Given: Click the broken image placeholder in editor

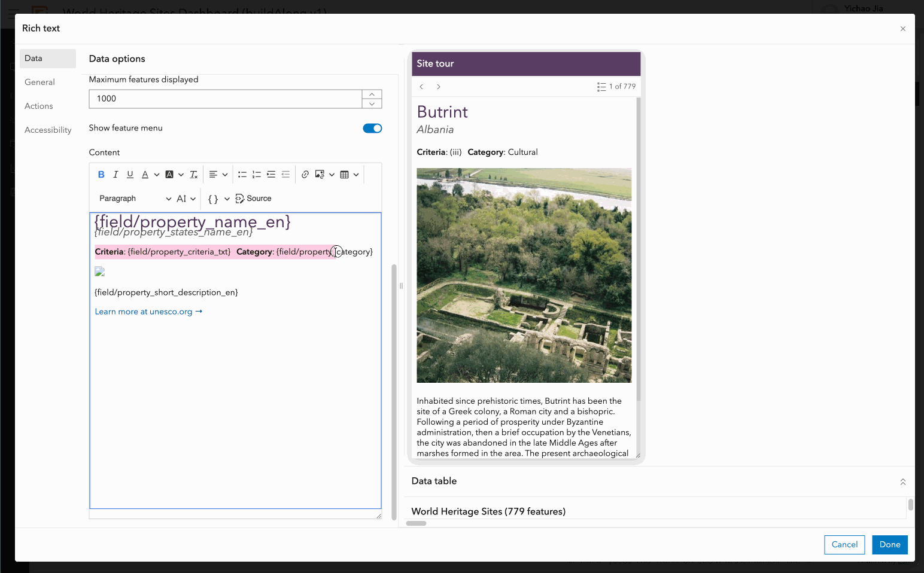Looking at the screenshot, I should (x=100, y=272).
